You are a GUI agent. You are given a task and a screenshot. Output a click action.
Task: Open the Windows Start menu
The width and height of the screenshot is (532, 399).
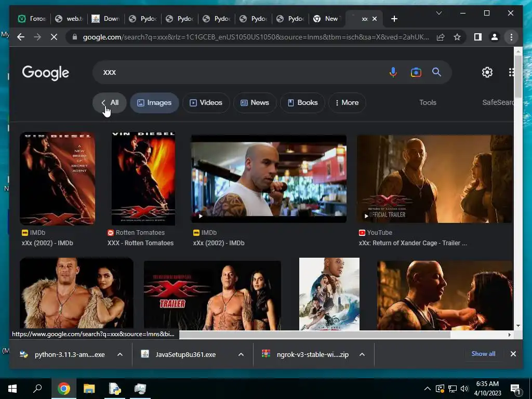click(12, 388)
